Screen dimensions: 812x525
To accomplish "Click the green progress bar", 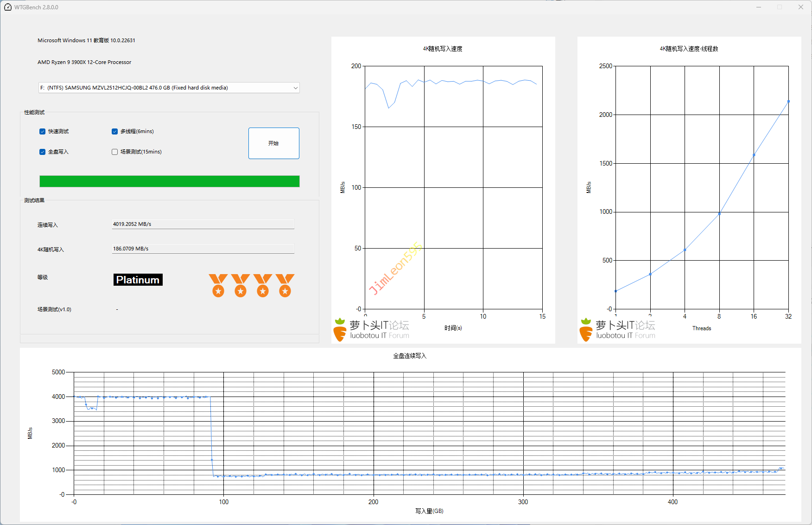I will coord(169,181).
